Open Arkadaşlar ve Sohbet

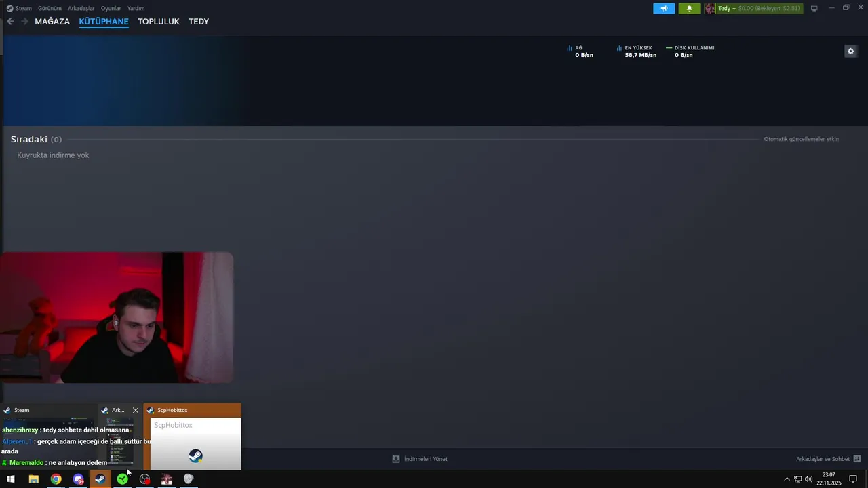828,459
